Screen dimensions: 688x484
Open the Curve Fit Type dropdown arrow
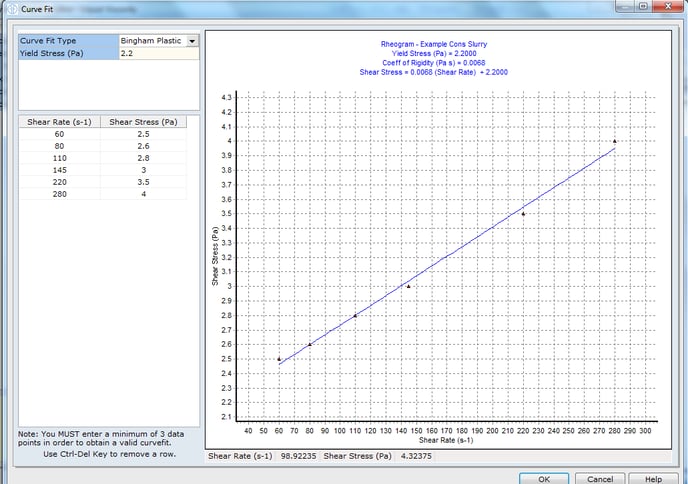(193, 41)
